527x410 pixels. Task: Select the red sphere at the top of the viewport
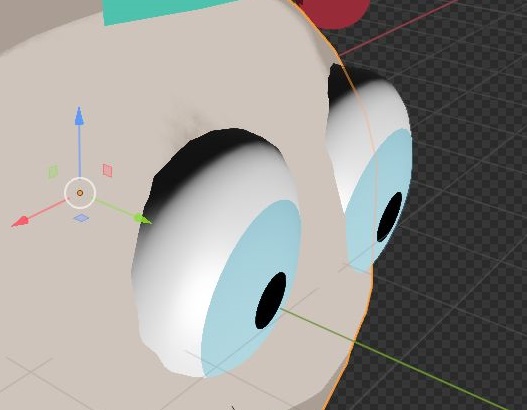coord(333,12)
